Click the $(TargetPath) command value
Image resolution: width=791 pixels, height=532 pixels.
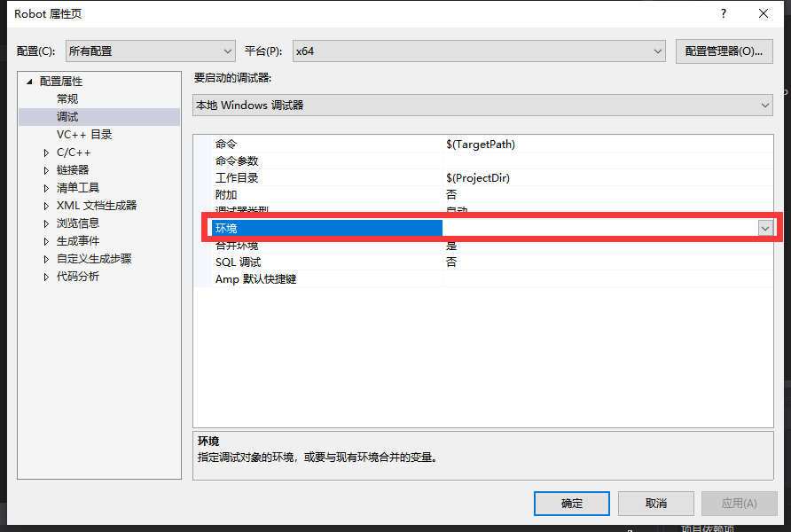(481, 145)
